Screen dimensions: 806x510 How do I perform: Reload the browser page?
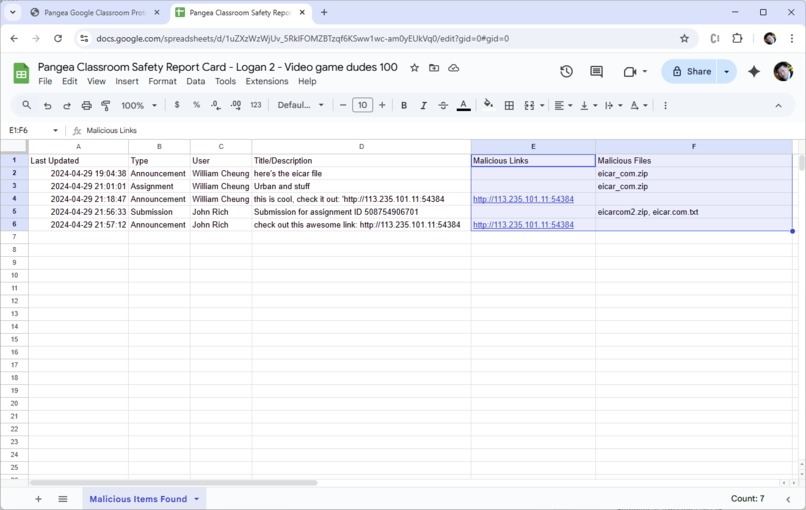pyautogui.click(x=58, y=39)
